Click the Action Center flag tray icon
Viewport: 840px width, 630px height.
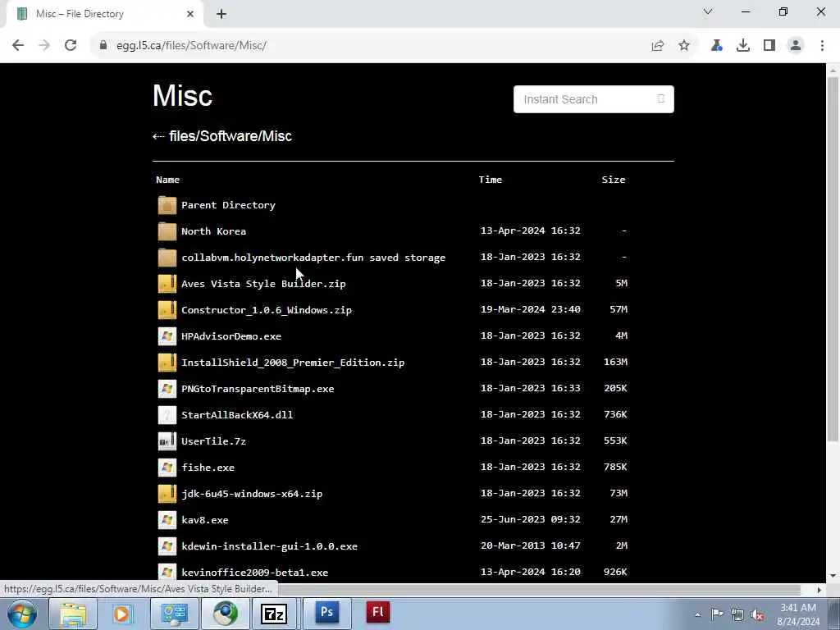717,614
